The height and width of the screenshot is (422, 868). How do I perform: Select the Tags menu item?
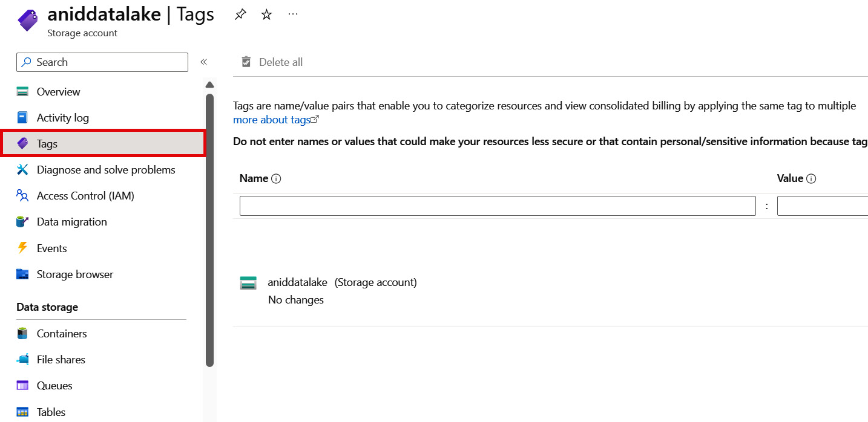(x=47, y=144)
